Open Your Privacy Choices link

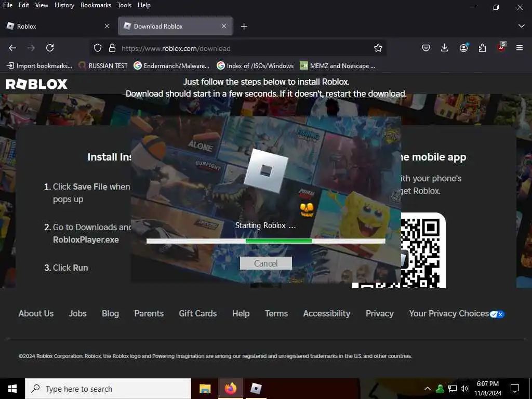click(x=449, y=313)
